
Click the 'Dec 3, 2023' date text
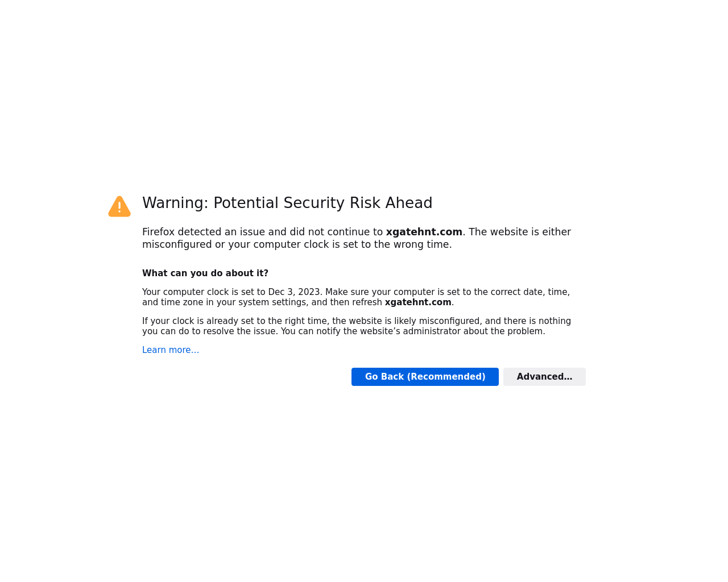pos(294,292)
